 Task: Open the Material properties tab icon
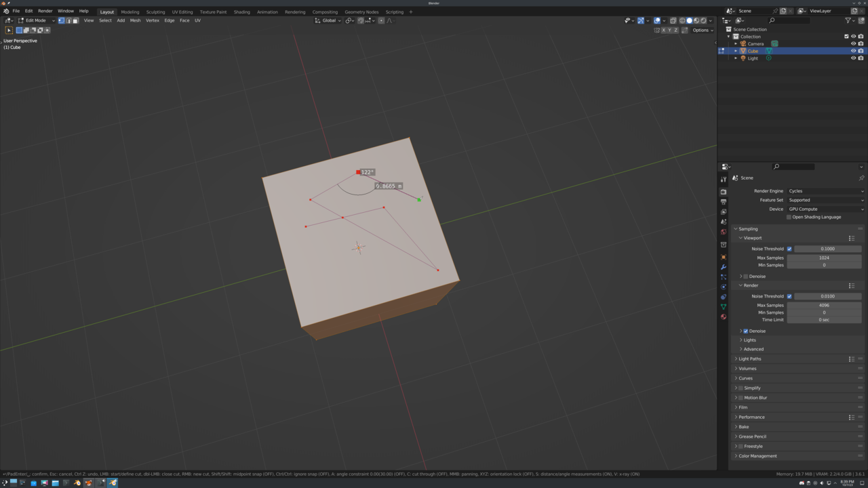(x=724, y=317)
